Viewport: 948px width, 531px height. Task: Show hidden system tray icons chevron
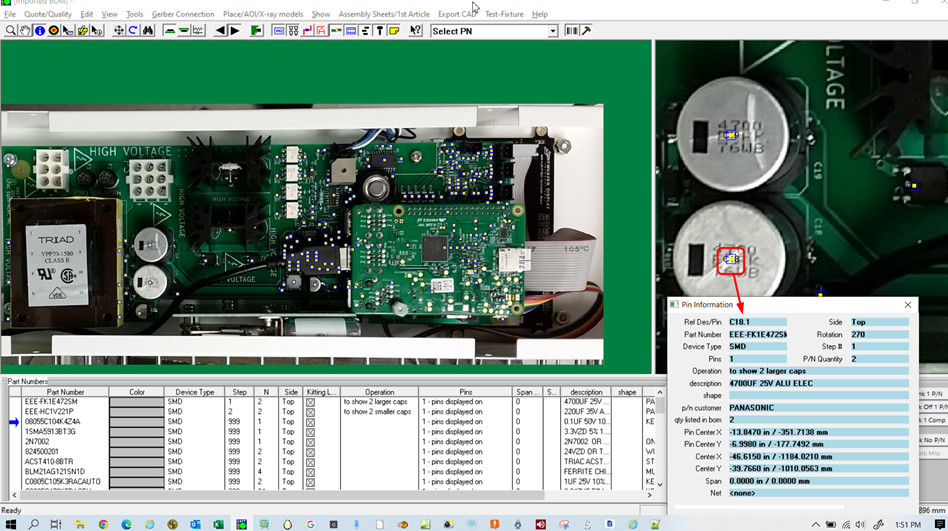816,524
